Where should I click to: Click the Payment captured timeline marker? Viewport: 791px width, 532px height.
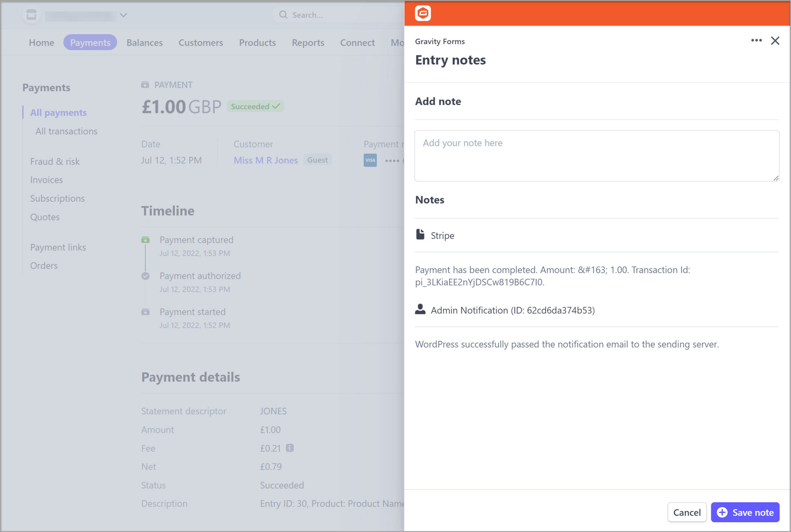point(145,240)
